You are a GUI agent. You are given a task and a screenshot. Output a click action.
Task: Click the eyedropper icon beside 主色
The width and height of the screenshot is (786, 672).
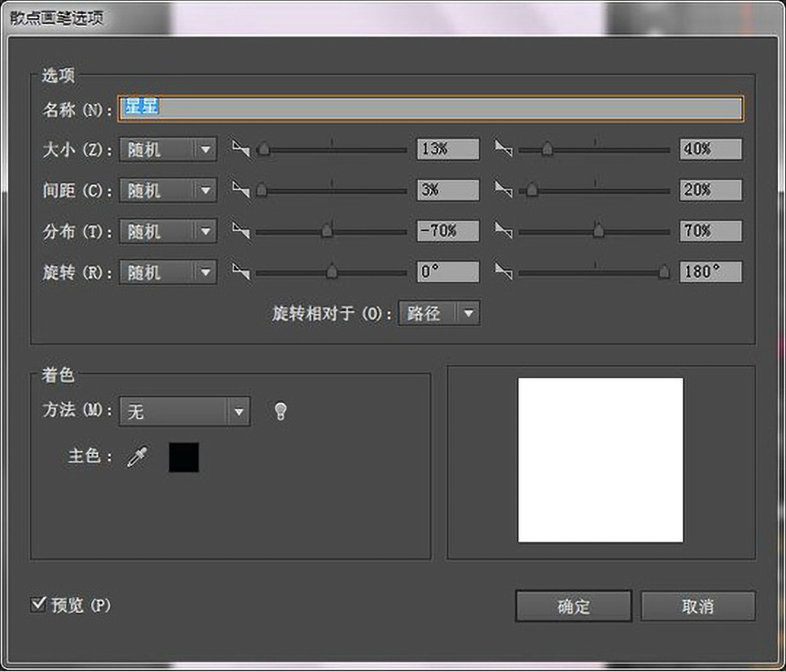[137, 458]
